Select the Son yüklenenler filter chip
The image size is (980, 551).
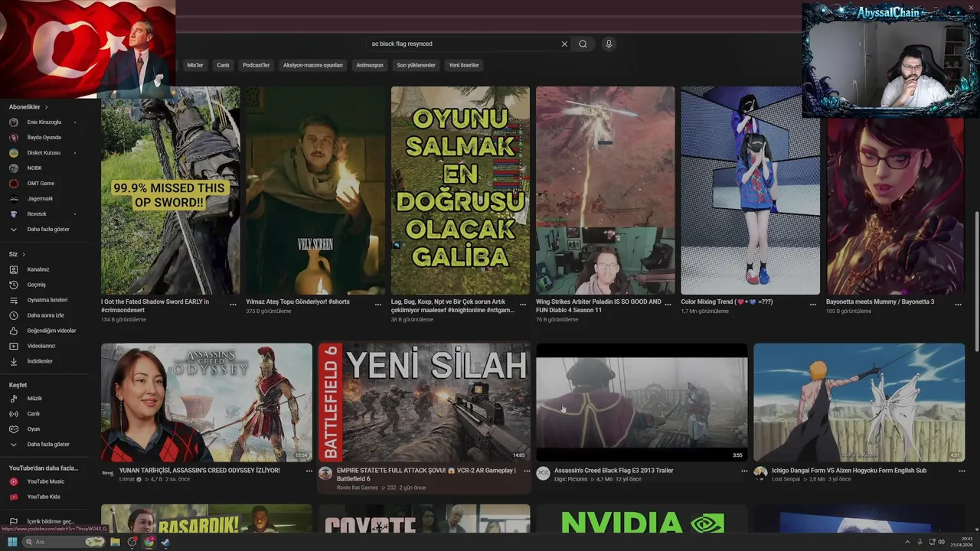pyautogui.click(x=416, y=65)
